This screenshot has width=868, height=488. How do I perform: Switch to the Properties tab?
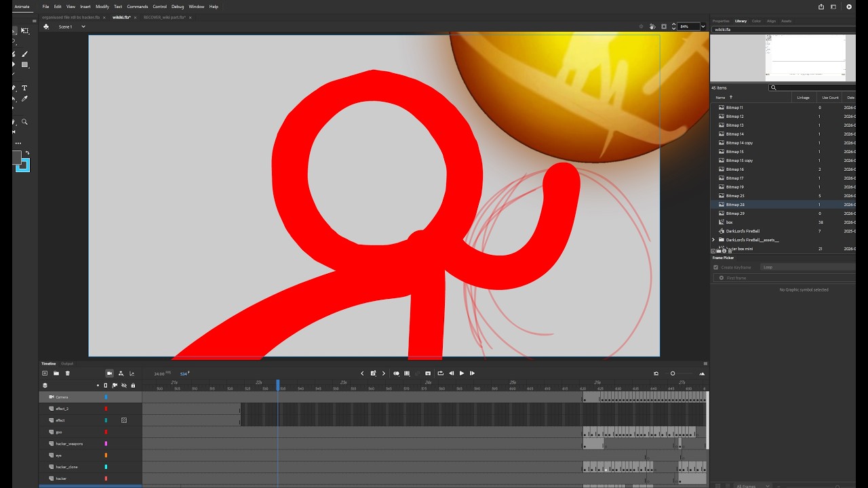(x=721, y=21)
